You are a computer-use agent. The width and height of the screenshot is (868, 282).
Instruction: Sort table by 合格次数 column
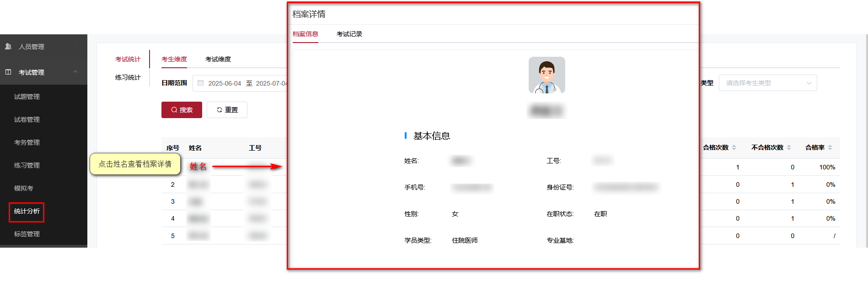[x=734, y=147]
